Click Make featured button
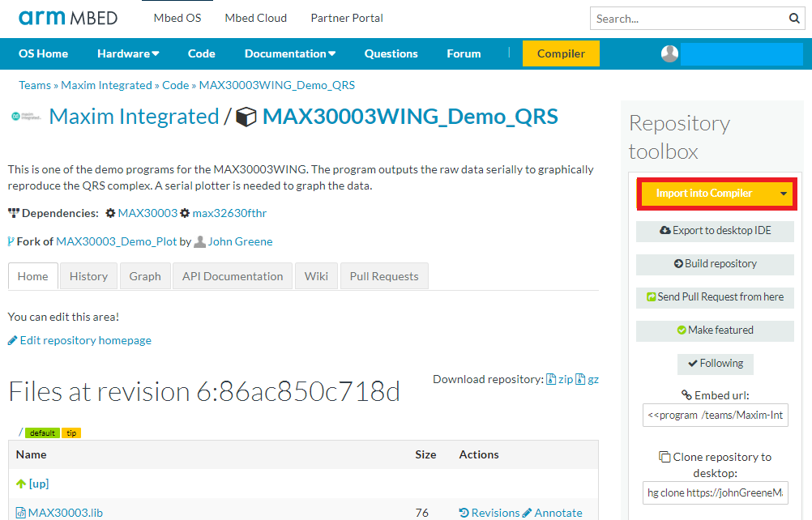The image size is (812, 520). point(715,330)
